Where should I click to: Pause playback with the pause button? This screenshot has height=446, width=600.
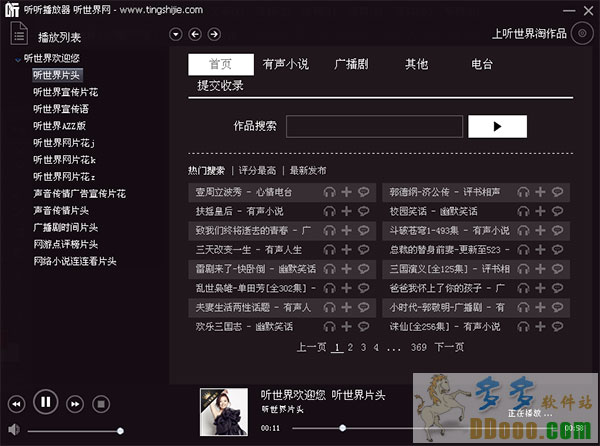[x=46, y=402]
